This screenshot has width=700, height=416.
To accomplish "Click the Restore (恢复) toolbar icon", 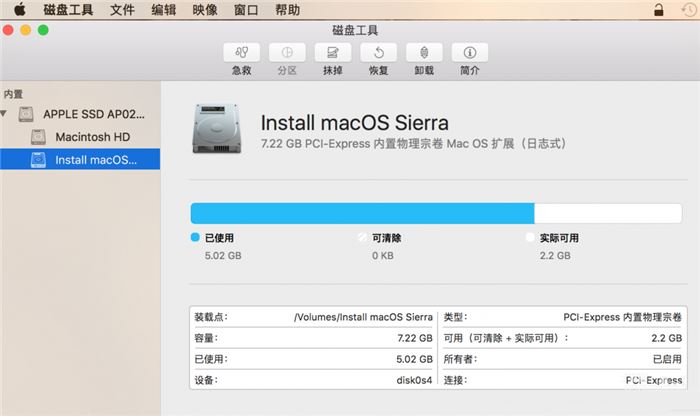I will 378,53.
